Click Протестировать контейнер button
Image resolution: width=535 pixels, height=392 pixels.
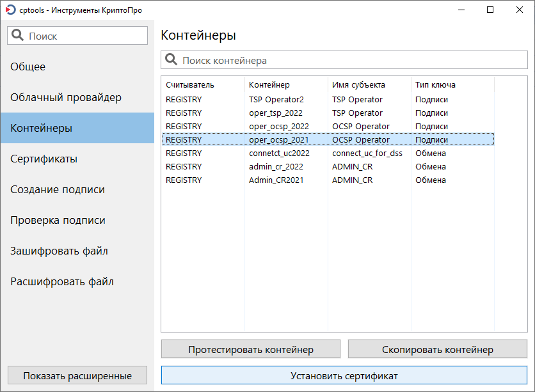(251, 349)
